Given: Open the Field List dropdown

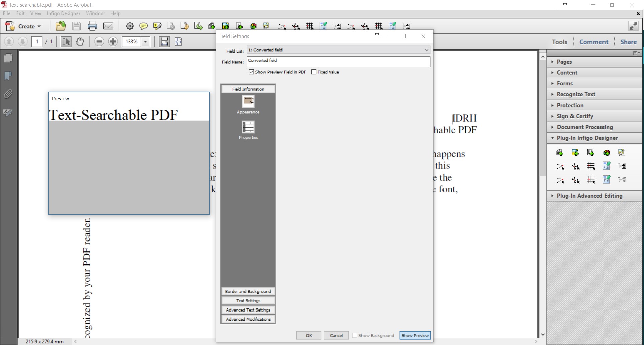Looking at the screenshot, I should point(426,50).
